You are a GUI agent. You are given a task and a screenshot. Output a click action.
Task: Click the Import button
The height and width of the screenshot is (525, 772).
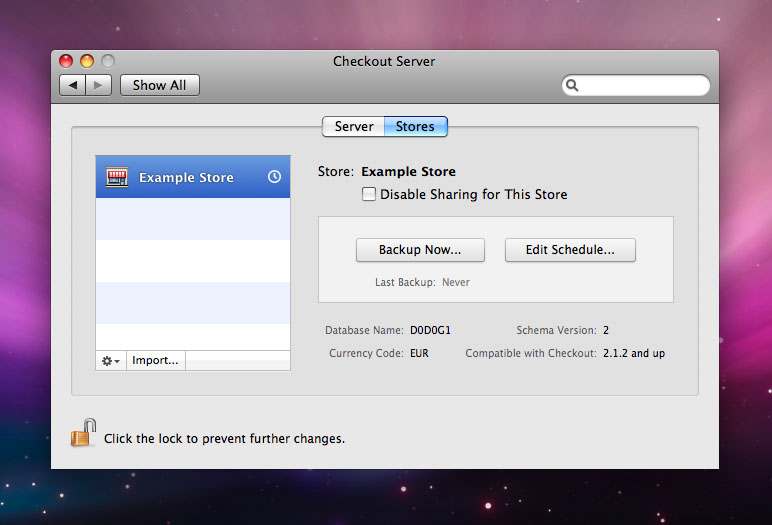coord(156,361)
